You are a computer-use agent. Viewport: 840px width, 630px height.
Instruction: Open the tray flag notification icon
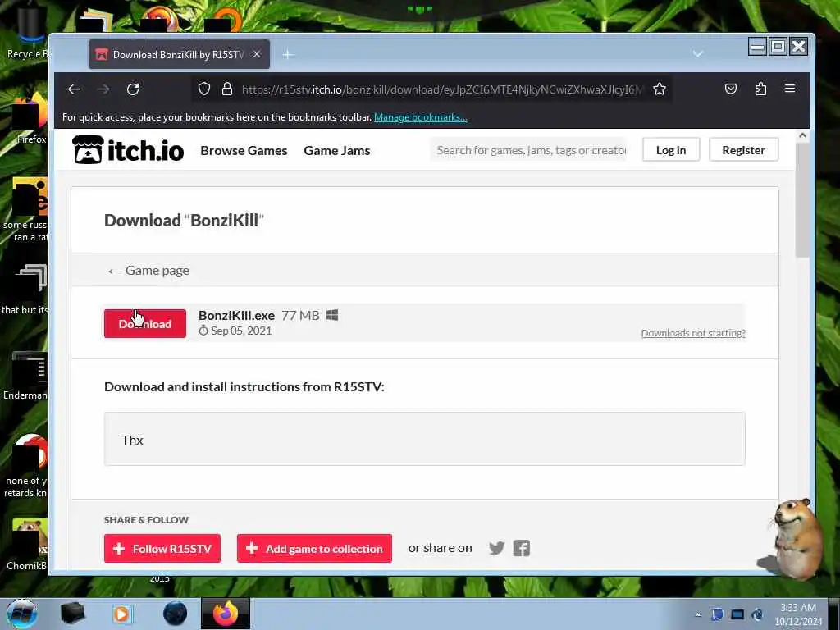tap(717, 614)
